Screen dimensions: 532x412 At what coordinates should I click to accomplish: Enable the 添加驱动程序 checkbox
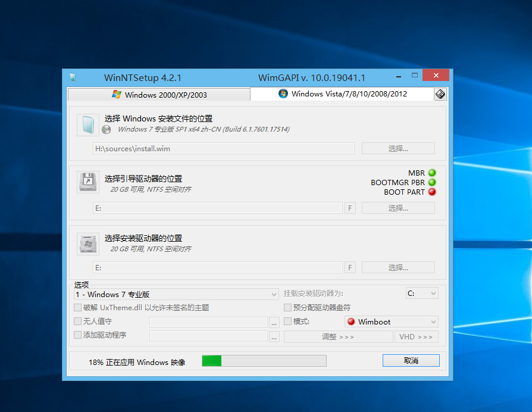tap(78, 335)
